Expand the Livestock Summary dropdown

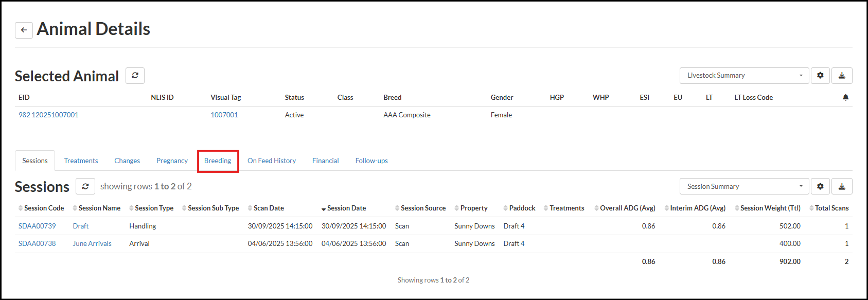(744, 76)
